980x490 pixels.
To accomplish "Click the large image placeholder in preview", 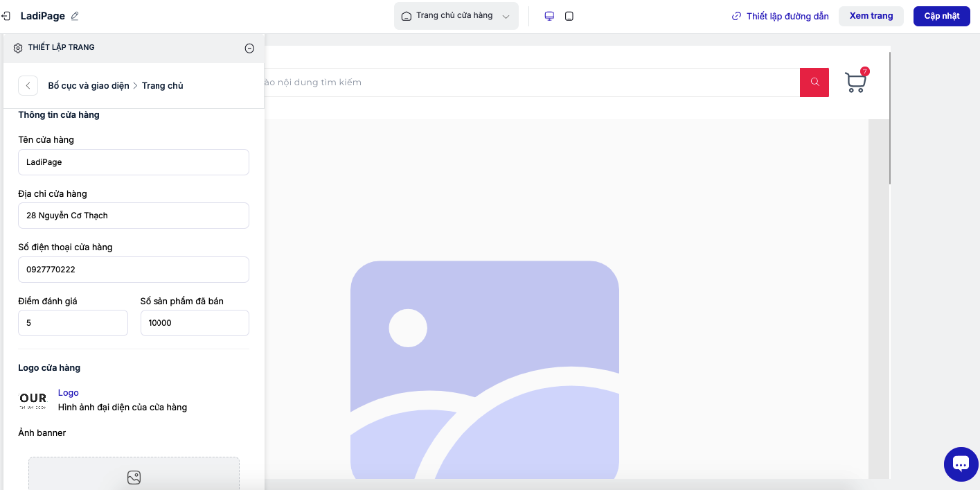I will point(485,371).
